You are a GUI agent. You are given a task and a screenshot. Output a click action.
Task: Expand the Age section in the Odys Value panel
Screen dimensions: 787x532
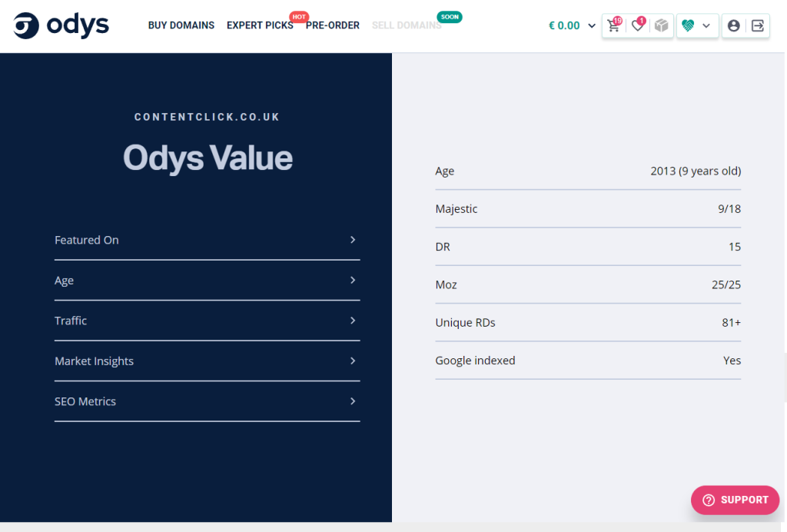coord(208,281)
